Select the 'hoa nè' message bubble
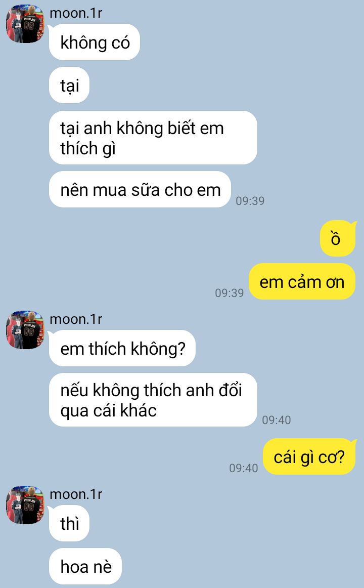Screen dimensions: 364x588 [86, 566]
